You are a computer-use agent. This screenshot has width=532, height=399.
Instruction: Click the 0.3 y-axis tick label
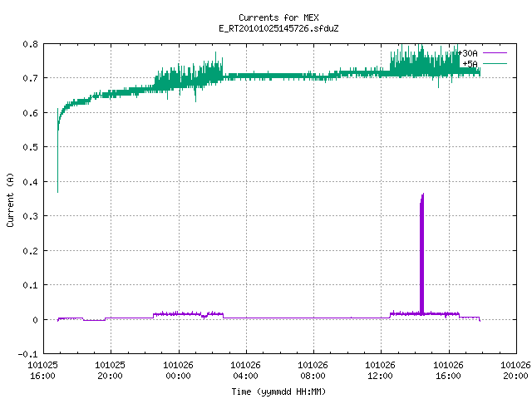tap(30, 216)
